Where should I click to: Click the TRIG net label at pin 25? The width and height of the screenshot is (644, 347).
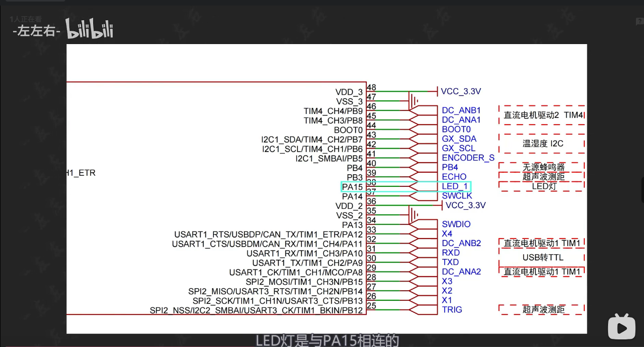point(452,310)
